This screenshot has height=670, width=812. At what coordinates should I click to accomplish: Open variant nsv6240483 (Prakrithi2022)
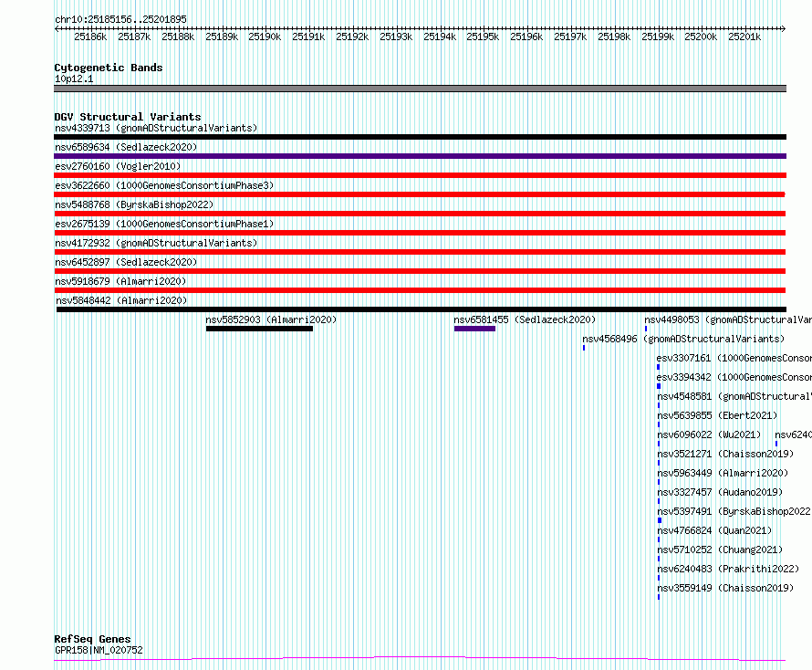click(x=728, y=569)
